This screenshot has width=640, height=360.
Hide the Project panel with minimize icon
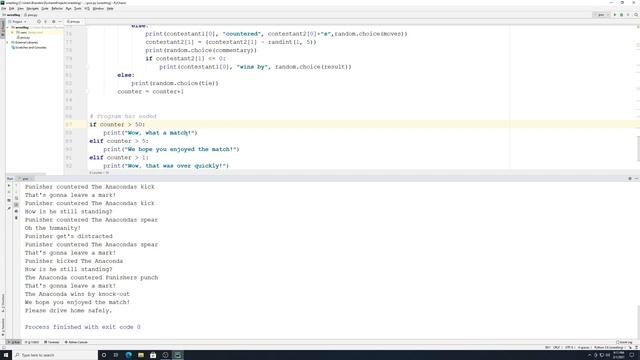pyautogui.click(x=60, y=22)
